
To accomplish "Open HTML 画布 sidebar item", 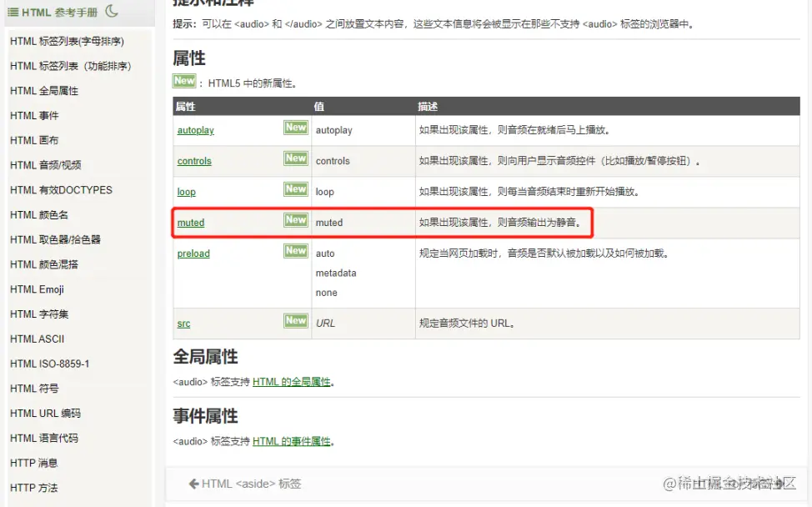I will pos(34,140).
